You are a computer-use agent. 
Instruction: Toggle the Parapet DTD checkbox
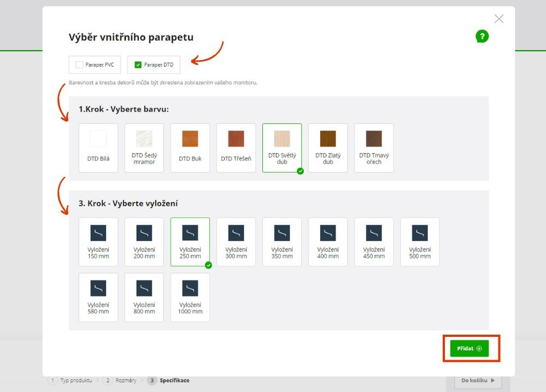click(x=138, y=65)
